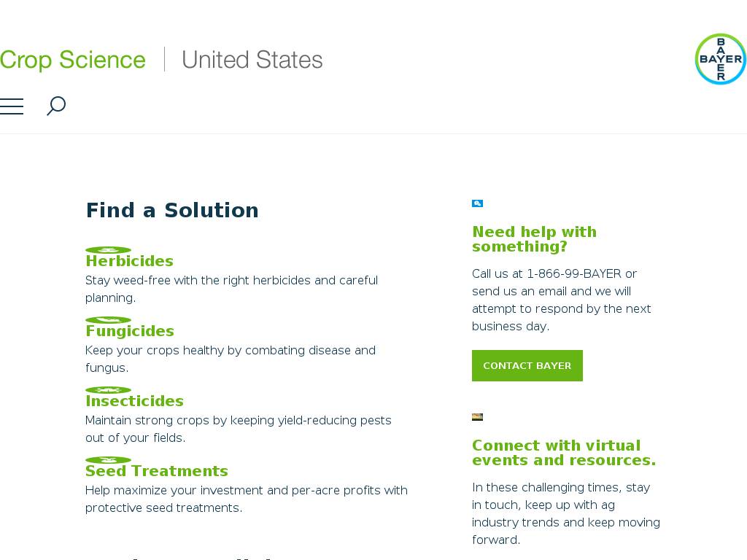The height and width of the screenshot is (560, 747).
Task: Click the Need help with something heading
Action: point(534,239)
